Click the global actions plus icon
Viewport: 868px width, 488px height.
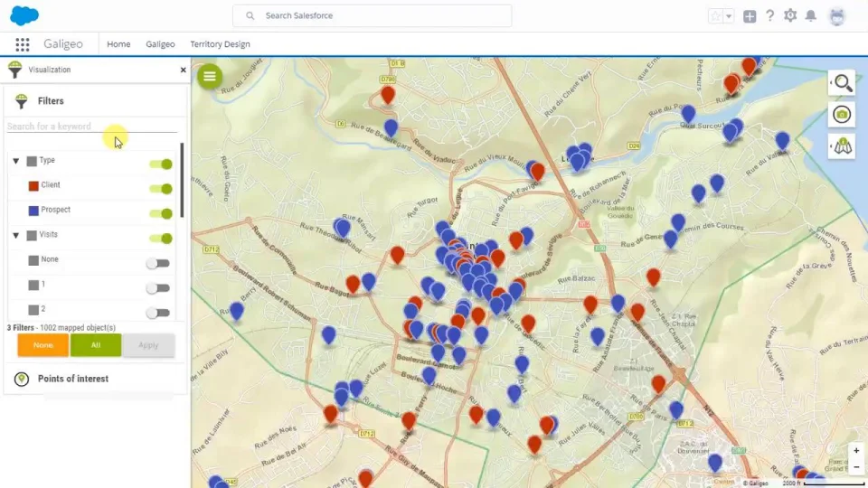(x=750, y=16)
